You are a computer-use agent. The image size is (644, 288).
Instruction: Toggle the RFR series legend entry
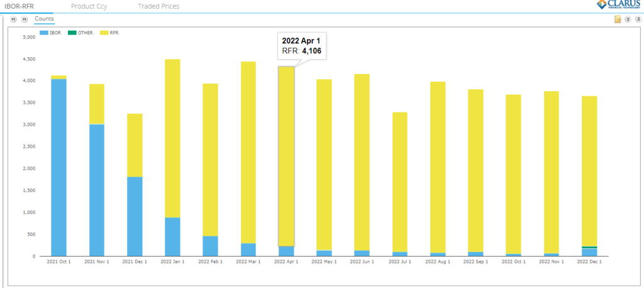(x=109, y=33)
